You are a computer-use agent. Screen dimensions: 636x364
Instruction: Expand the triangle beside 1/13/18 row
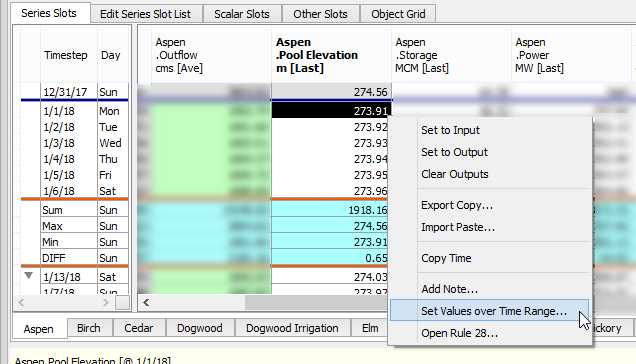coord(28,276)
